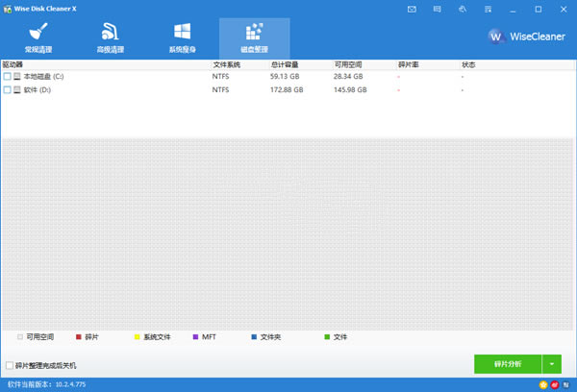Click the MFT legend label
The height and width of the screenshot is (392, 577).
[x=209, y=337]
